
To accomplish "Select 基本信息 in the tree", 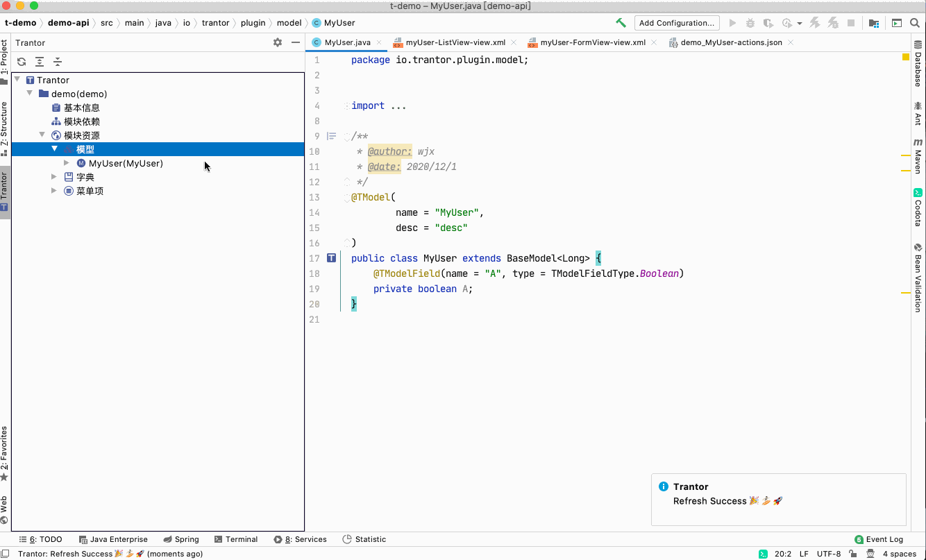I will 82,108.
